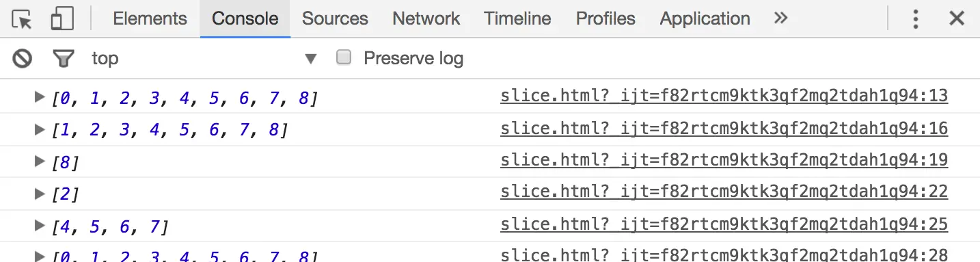
Task: Open the Sources tab
Action: (335, 18)
